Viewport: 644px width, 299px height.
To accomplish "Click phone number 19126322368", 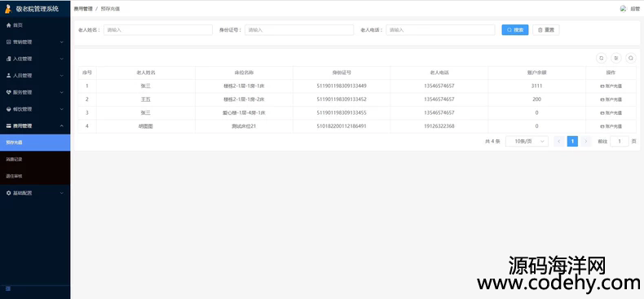I will 439,126.
